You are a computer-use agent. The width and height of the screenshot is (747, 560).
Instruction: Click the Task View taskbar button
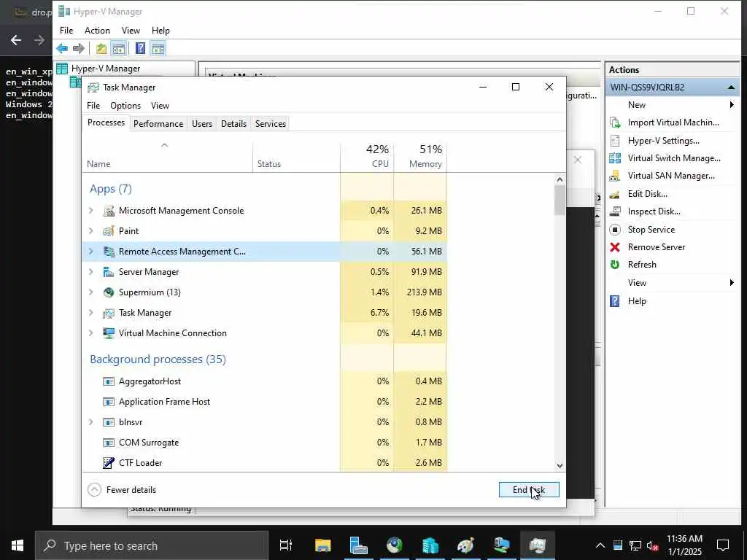pos(286,545)
